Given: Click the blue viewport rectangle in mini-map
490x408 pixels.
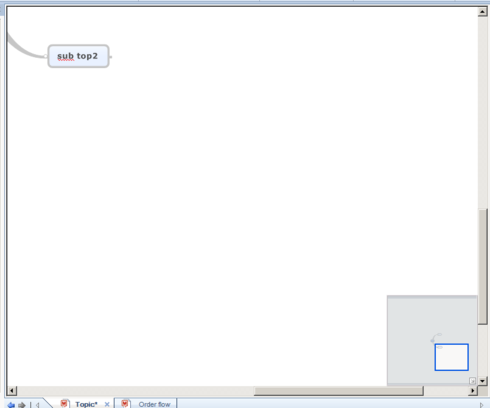Looking at the screenshot, I should 451,357.
